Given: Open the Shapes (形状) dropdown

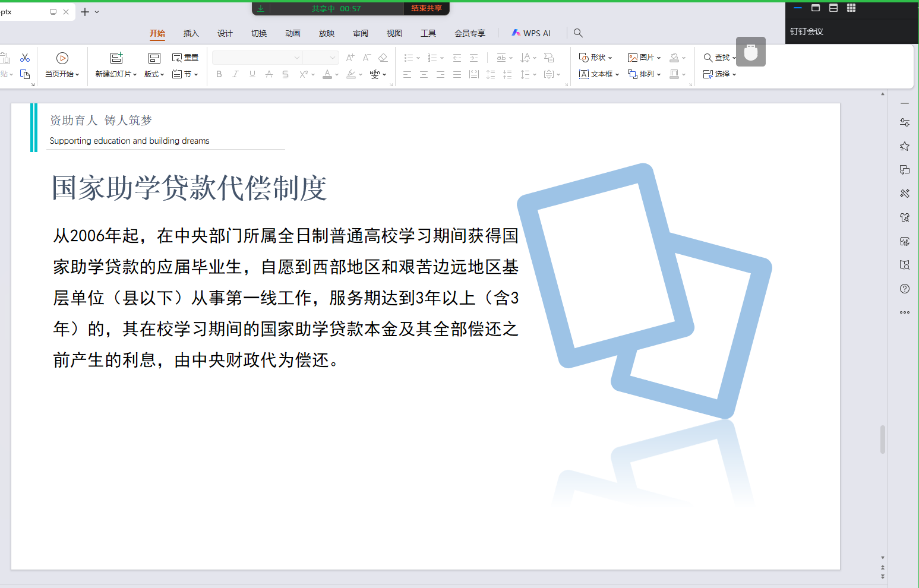Looking at the screenshot, I should [595, 58].
